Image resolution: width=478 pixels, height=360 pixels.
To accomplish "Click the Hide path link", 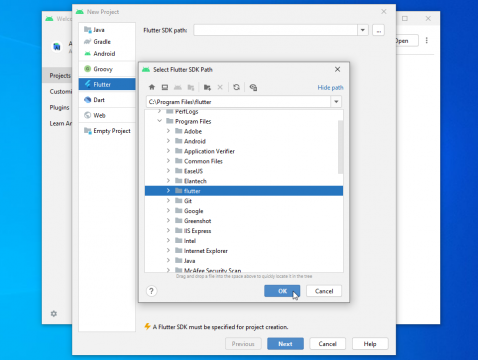I will point(330,88).
